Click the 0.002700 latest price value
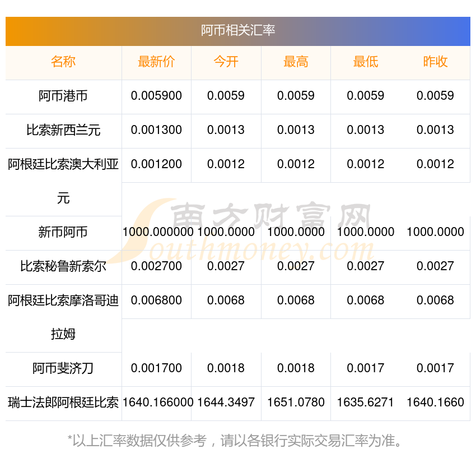 coord(156,266)
